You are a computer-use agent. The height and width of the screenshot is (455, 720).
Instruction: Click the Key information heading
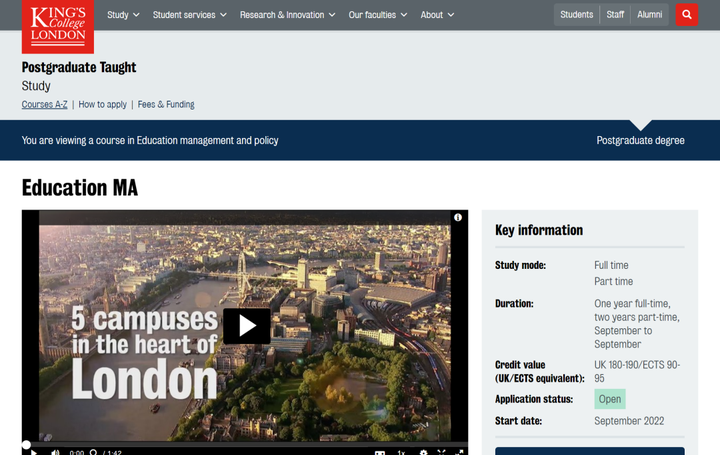click(x=539, y=230)
